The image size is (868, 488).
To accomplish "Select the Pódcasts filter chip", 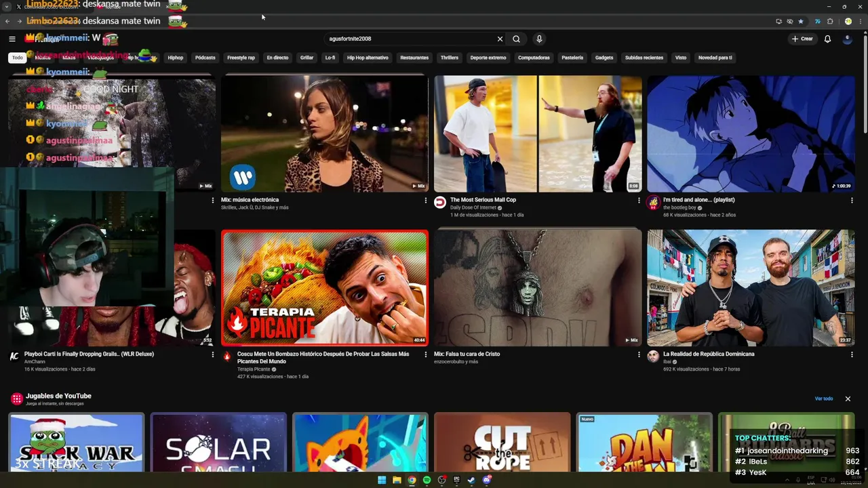I will coord(205,58).
